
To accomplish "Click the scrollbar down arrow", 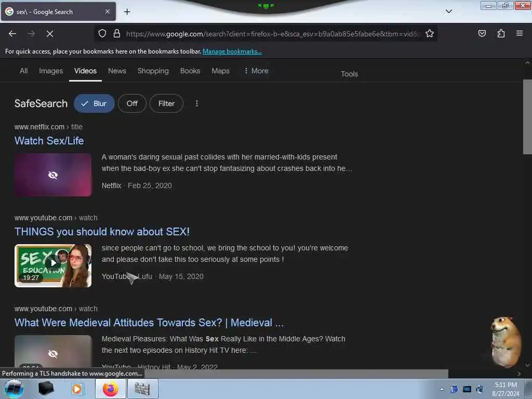I will click(x=527, y=365).
